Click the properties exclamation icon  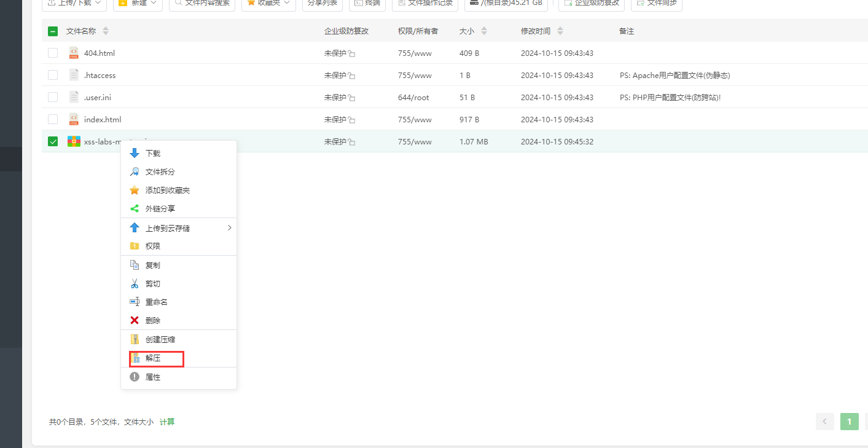point(135,377)
